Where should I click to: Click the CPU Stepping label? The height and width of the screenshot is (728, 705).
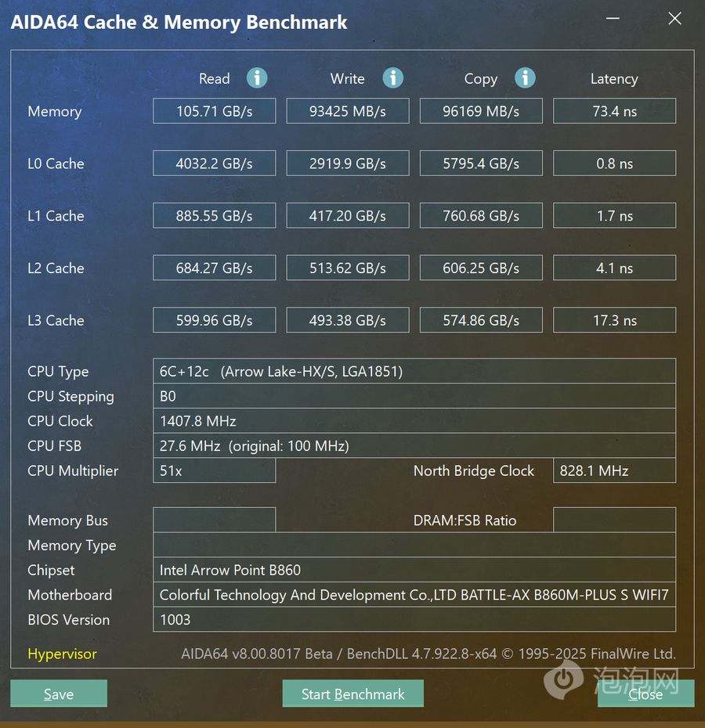coord(70,397)
